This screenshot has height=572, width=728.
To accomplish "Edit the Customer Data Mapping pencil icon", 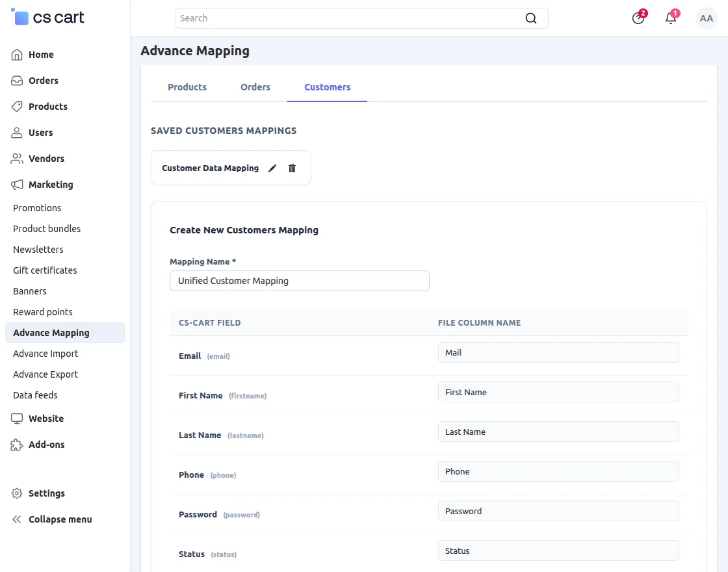I will click(272, 168).
